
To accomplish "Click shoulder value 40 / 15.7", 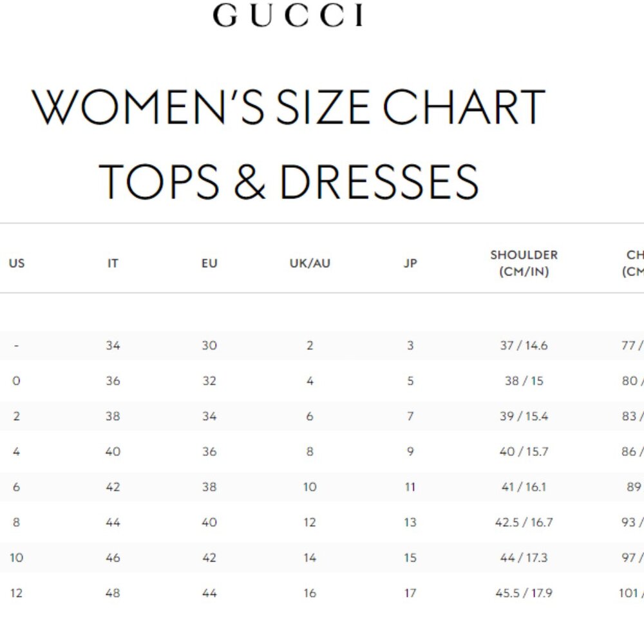I will [x=524, y=452].
